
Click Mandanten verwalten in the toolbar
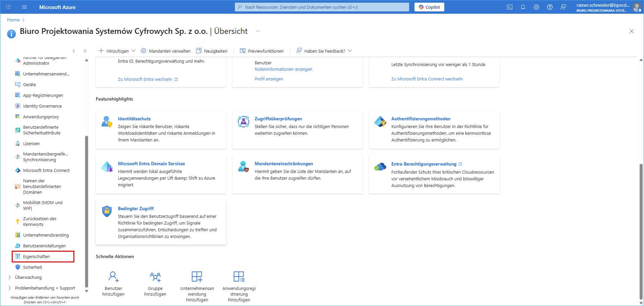166,51
